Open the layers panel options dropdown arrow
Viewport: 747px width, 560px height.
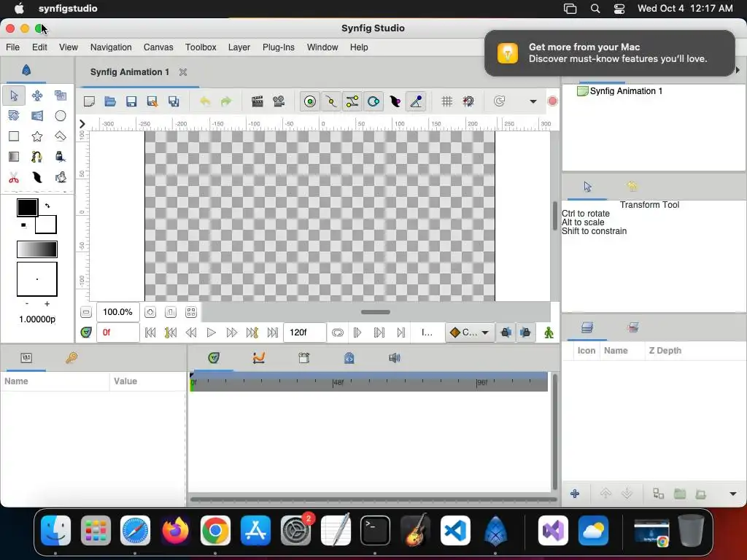click(732, 494)
